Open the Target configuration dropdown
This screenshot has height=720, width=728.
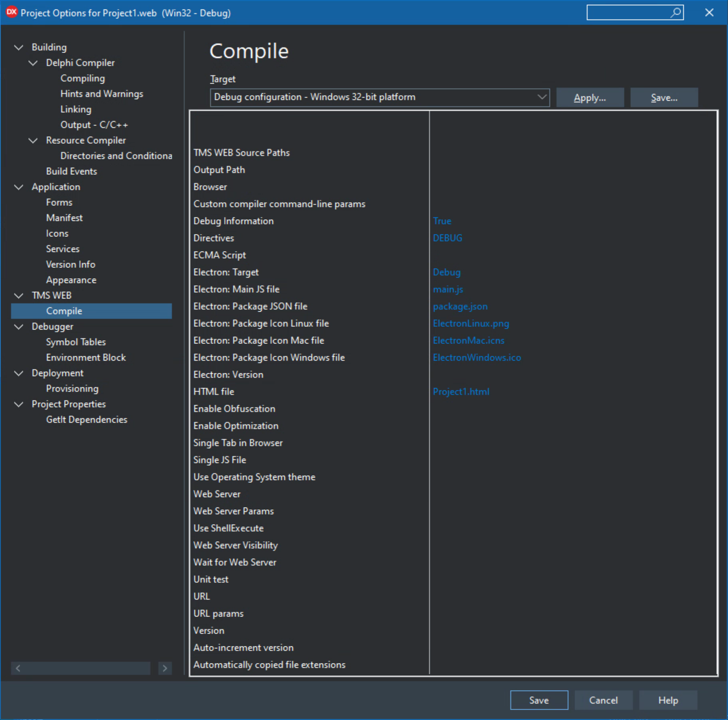[x=380, y=98]
